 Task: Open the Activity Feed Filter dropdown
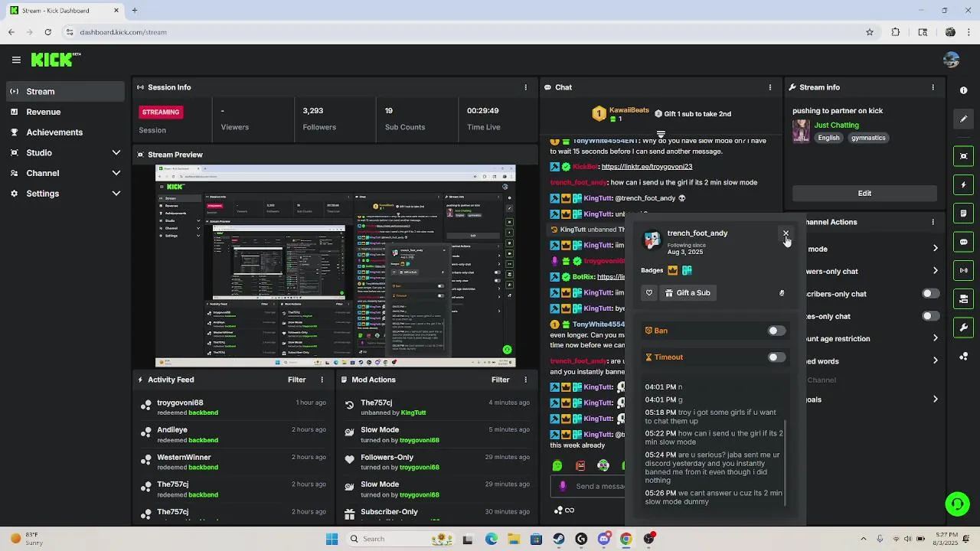(x=297, y=380)
